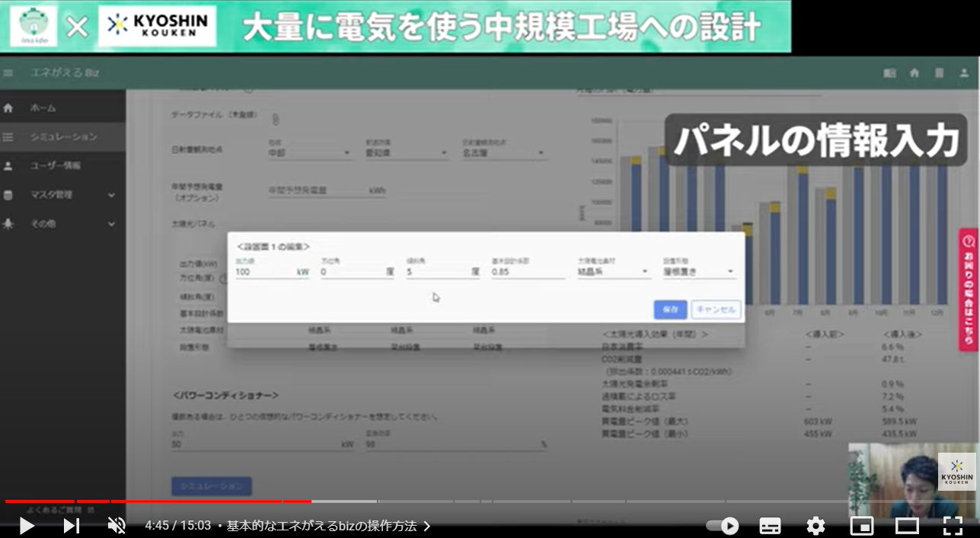Click help icon next to 方位角(度)

(223, 278)
